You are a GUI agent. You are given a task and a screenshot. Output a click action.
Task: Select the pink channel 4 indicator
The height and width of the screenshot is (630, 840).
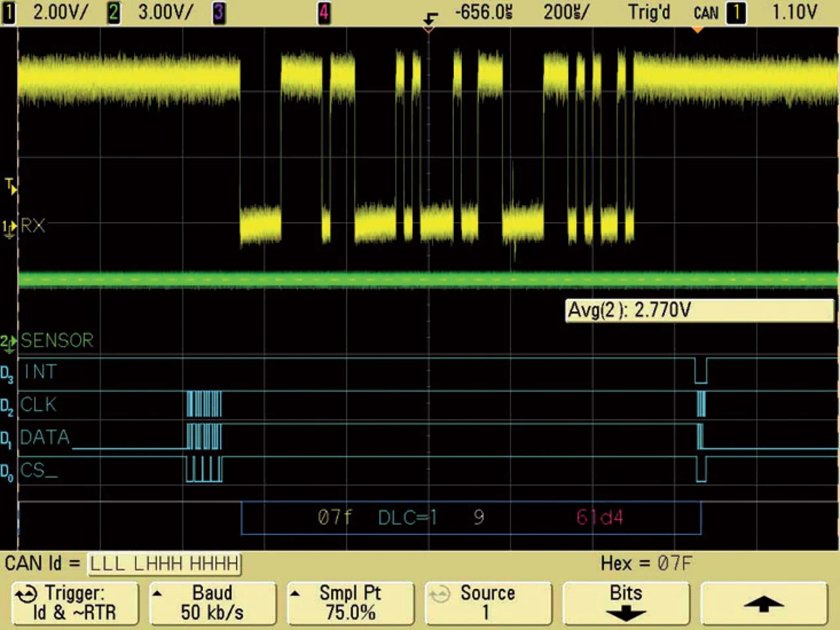tap(324, 12)
